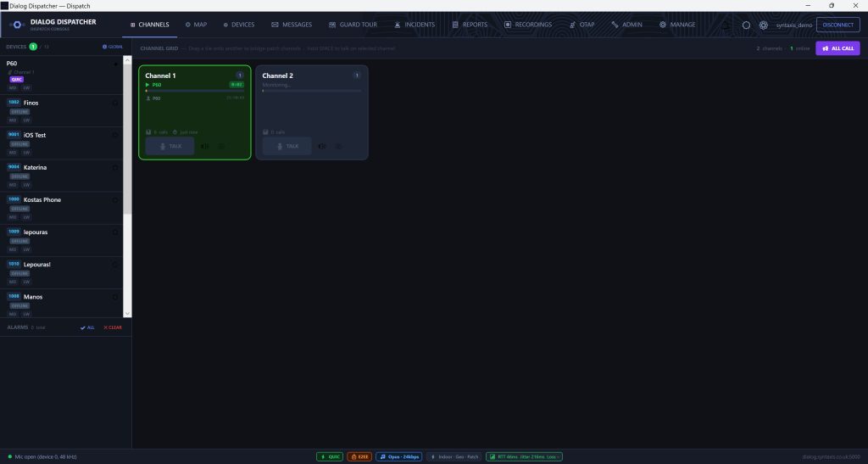
Task: Click the purple ALL CALL button
Action: pos(837,48)
